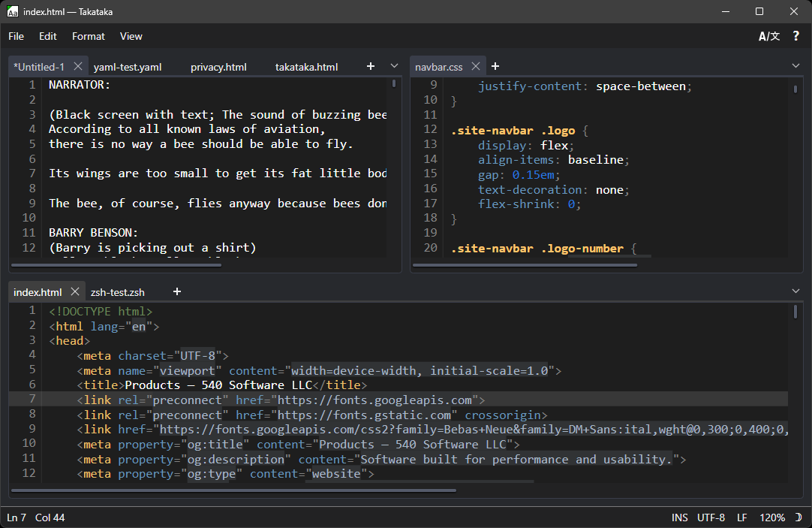
Task: Open the tab list chevron of bottom pane
Action: (x=796, y=291)
